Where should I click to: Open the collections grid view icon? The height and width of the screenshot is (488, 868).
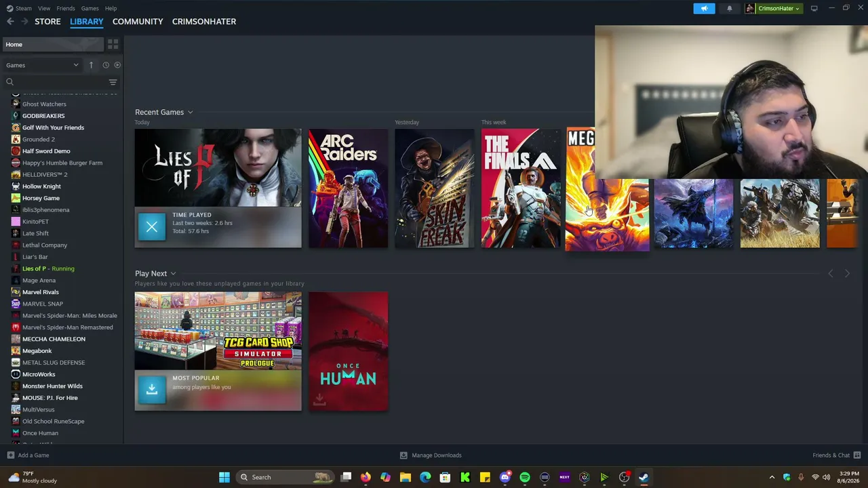point(113,44)
